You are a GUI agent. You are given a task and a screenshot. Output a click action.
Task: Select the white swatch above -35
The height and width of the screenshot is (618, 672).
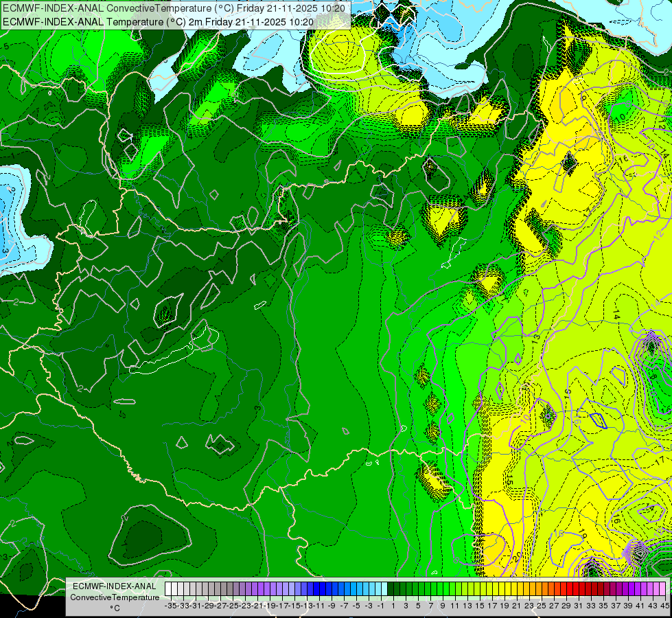[168, 589]
